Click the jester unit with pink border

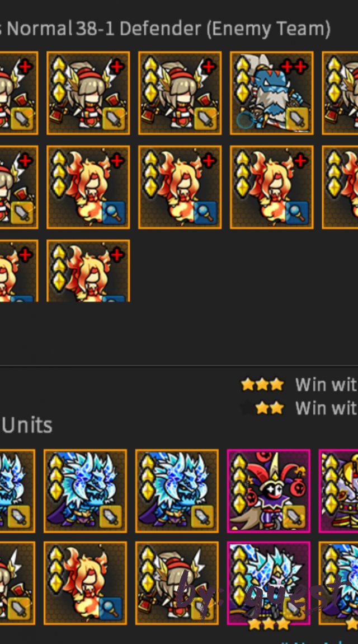pyautogui.click(x=268, y=491)
